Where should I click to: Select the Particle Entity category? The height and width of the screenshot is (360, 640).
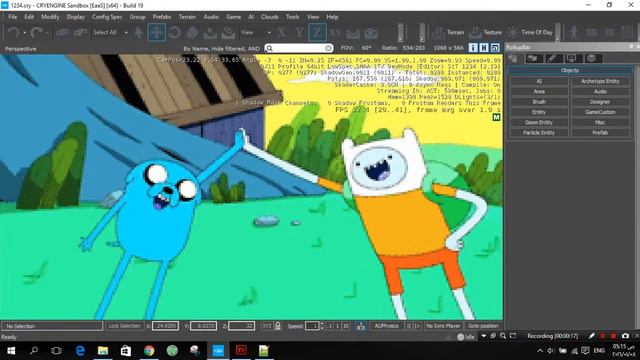(539, 133)
